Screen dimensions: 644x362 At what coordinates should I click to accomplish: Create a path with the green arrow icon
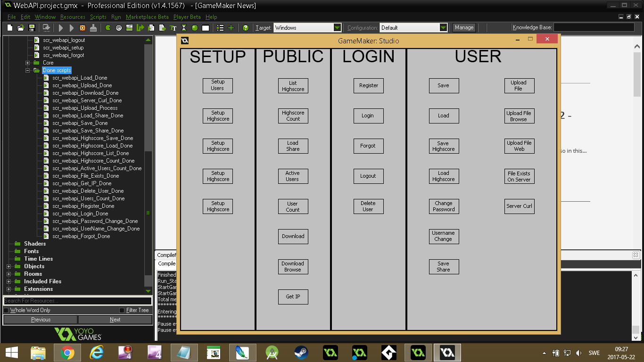[140, 28]
